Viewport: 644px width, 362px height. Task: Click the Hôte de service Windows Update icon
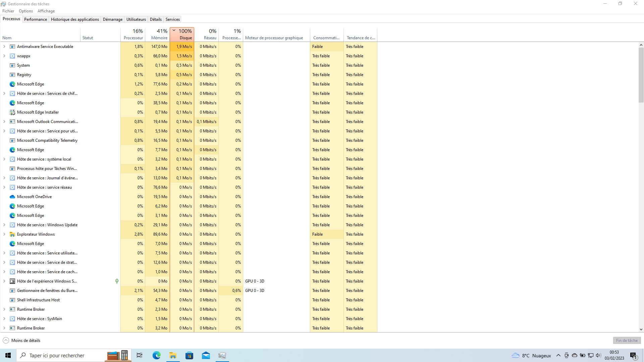(x=12, y=225)
